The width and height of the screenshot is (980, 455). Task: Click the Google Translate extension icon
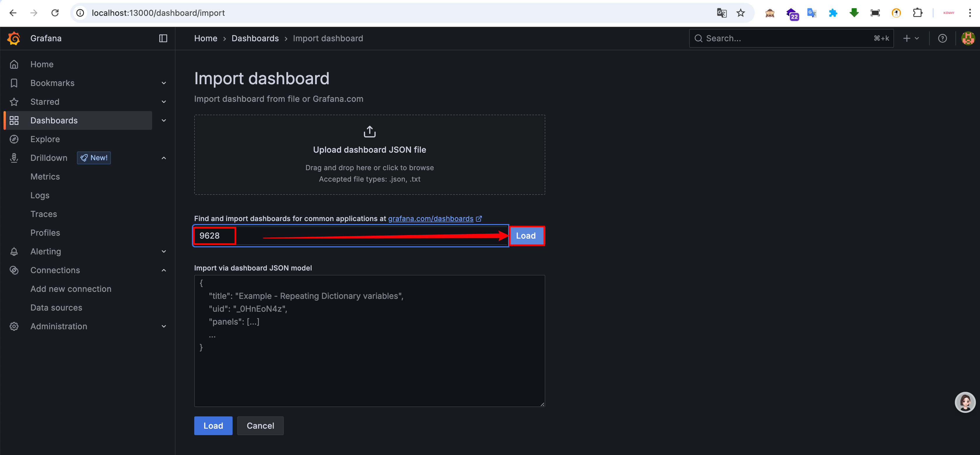click(x=811, y=13)
